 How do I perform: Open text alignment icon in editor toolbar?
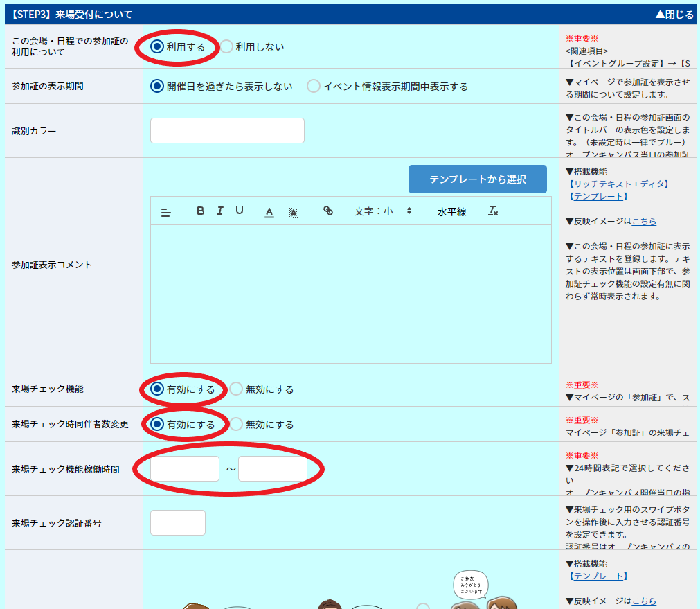tap(166, 212)
